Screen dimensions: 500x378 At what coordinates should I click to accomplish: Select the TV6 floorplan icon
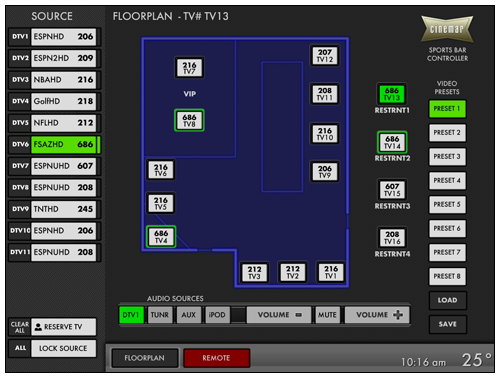161,170
